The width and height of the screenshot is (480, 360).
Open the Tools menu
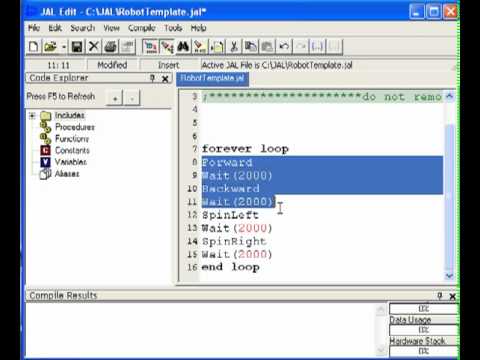point(173,28)
